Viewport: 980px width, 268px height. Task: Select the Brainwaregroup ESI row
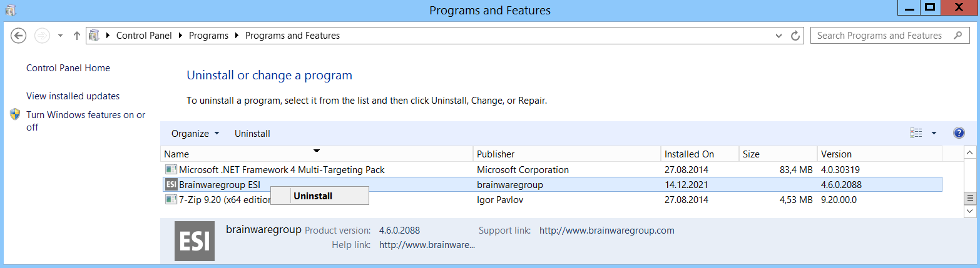pyautogui.click(x=551, y=184)
